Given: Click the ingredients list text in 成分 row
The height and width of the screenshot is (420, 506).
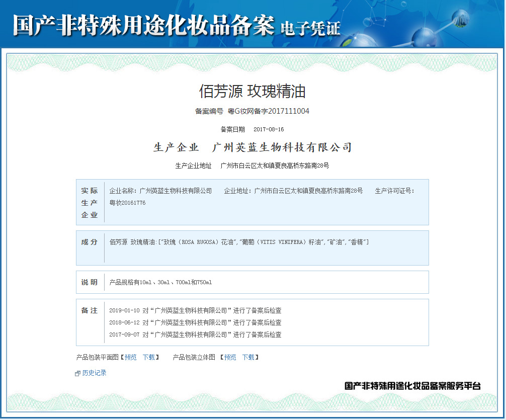Looking at the screenshot, I should pyautogui.click(x=239, y=242).
